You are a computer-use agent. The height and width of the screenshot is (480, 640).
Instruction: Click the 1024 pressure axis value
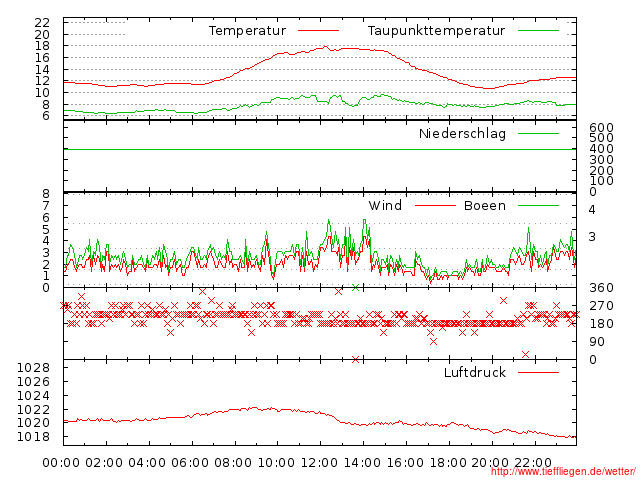33,396
